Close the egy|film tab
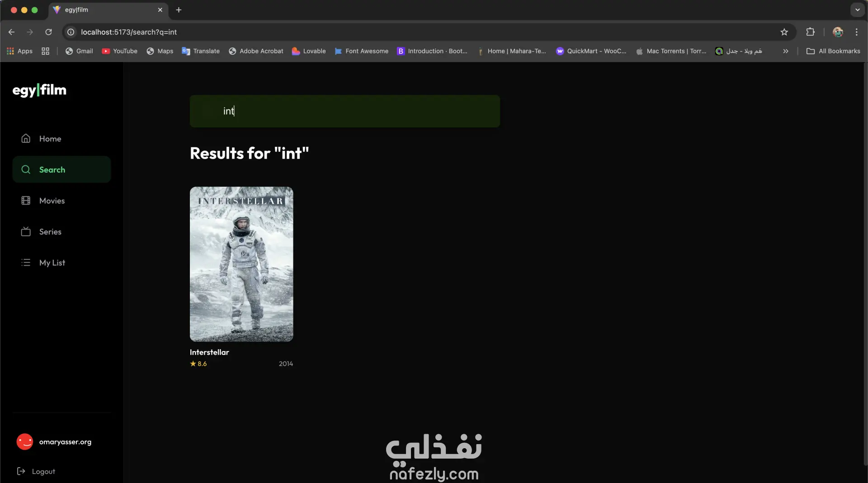This screenshot has height=483, width=868. (160, 10)
